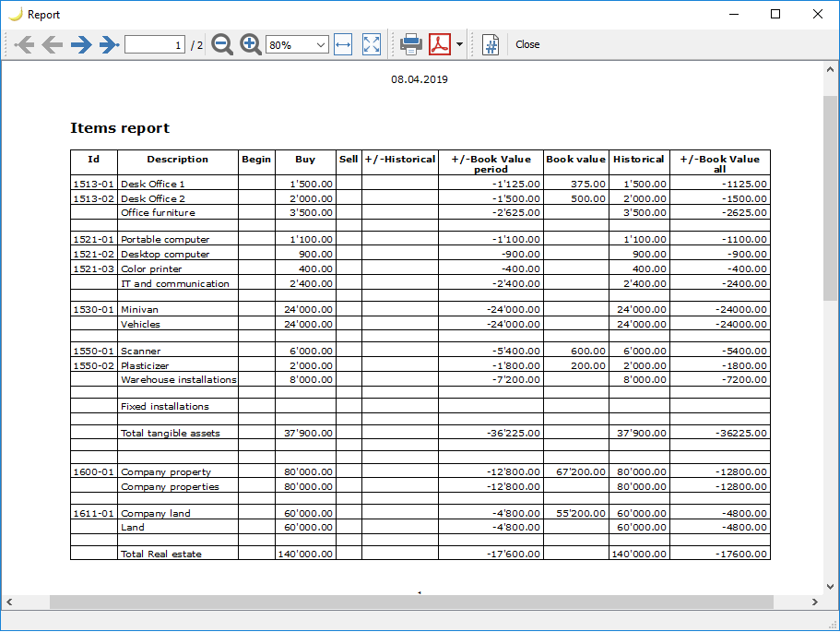This screenshot has height=632, width=840.
Task: Click the zoom in magnifier
Action: pyautogui.click(x=250, y=44)
